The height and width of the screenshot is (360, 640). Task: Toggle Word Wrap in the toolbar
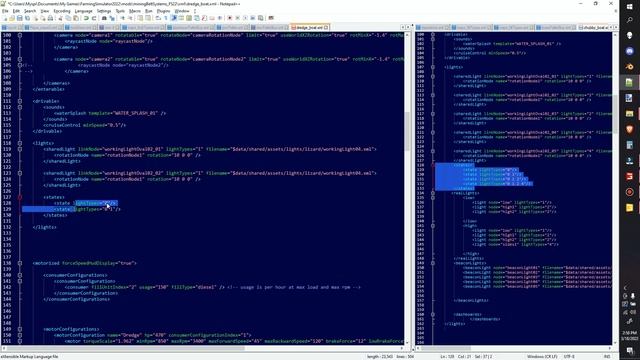(158, 18)
